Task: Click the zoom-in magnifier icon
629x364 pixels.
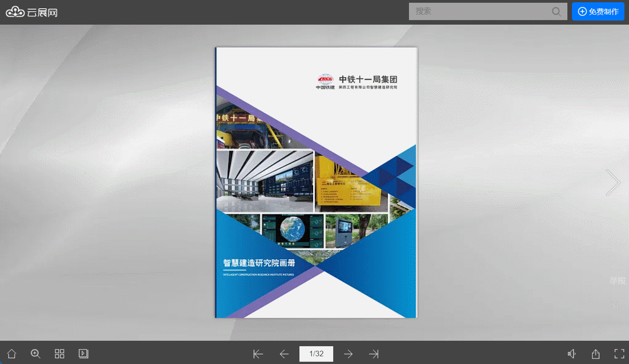Action: (36, 354)
